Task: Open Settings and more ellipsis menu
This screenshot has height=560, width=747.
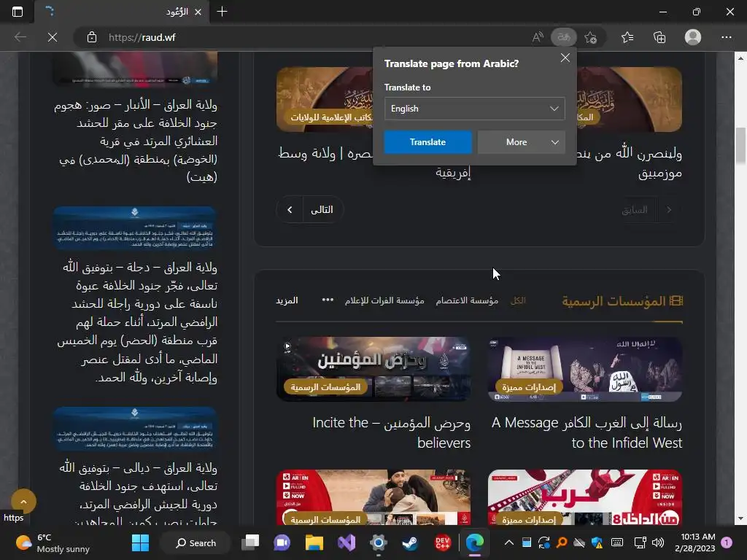Action: (726, 37)
